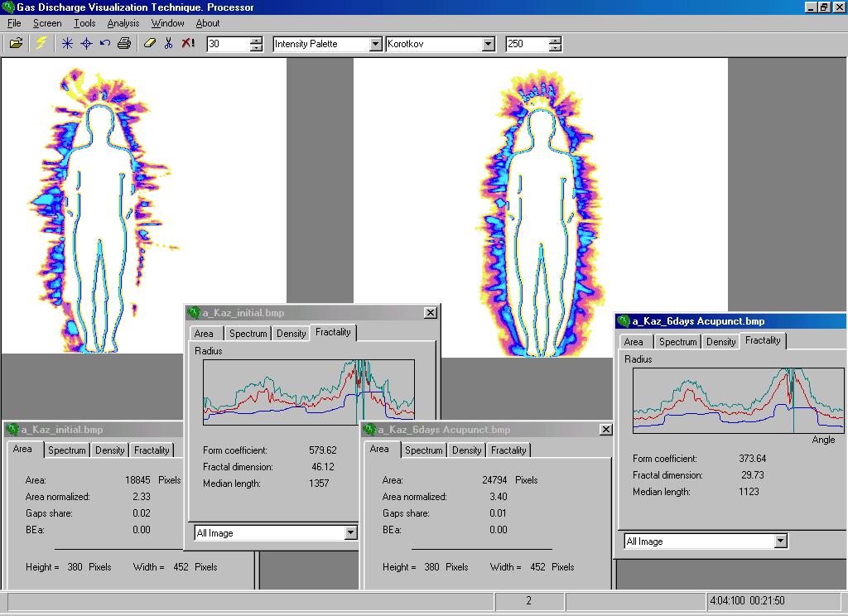848x616 pixels.
Task: Select the blue asterisk star tool
Action: coord(67,44)
